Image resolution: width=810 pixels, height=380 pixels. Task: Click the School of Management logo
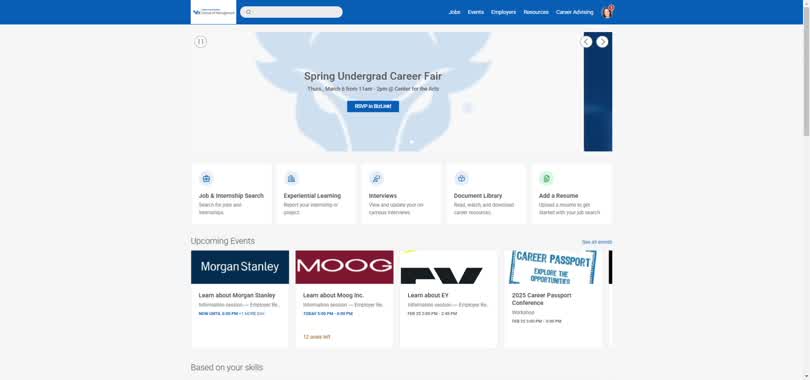pyautogui.click(x=213, y=12)
